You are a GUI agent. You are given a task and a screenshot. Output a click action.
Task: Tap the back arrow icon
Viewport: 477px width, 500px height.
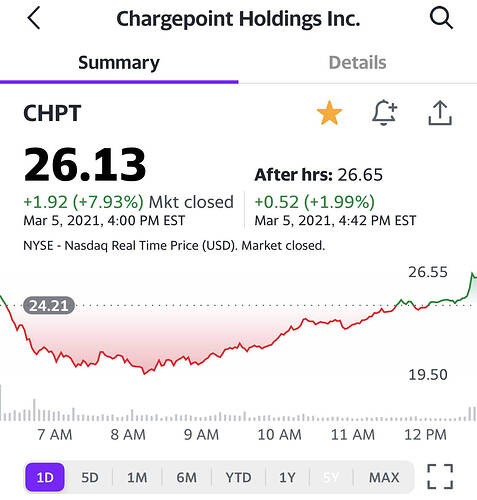(34, 19)
